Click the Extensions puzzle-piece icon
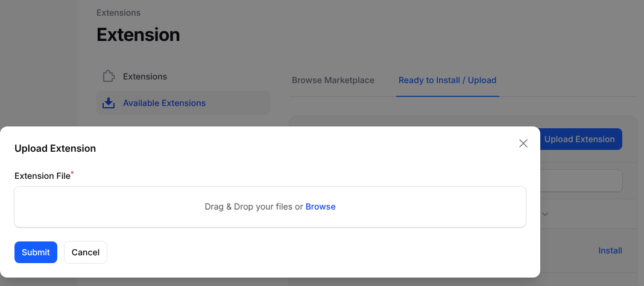 tap(109, 76)
